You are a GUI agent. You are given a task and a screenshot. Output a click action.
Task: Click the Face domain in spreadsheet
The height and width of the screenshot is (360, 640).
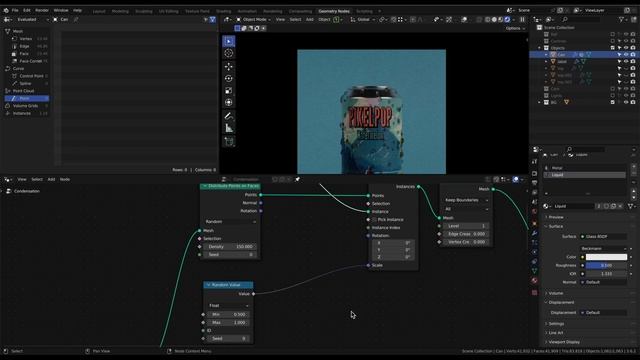(x=27, y=53)
